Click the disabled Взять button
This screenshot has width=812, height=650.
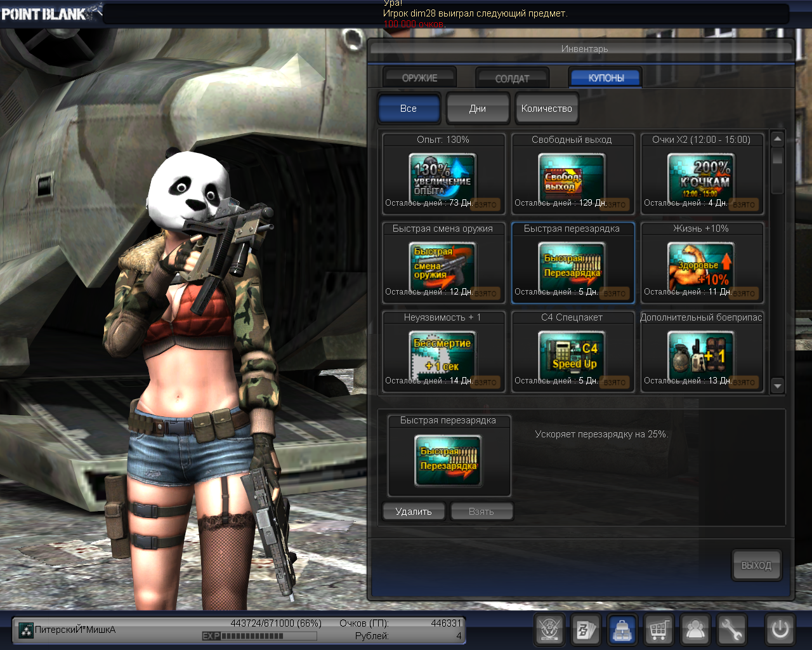point(481,512)
